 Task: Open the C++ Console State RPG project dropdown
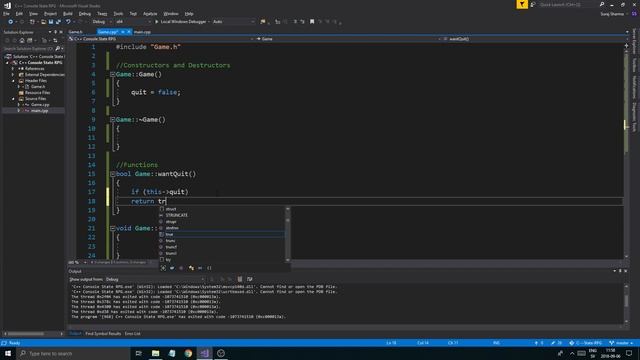click(161, 39)
